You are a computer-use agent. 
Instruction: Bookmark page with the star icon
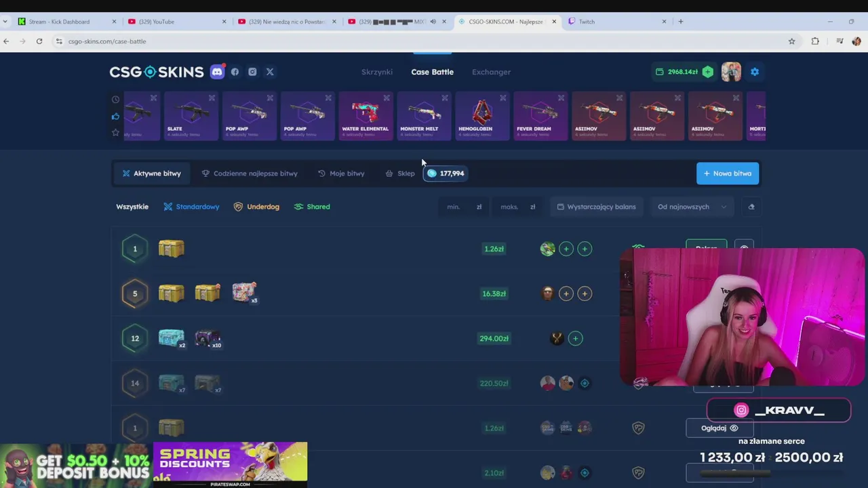(791, 41)
